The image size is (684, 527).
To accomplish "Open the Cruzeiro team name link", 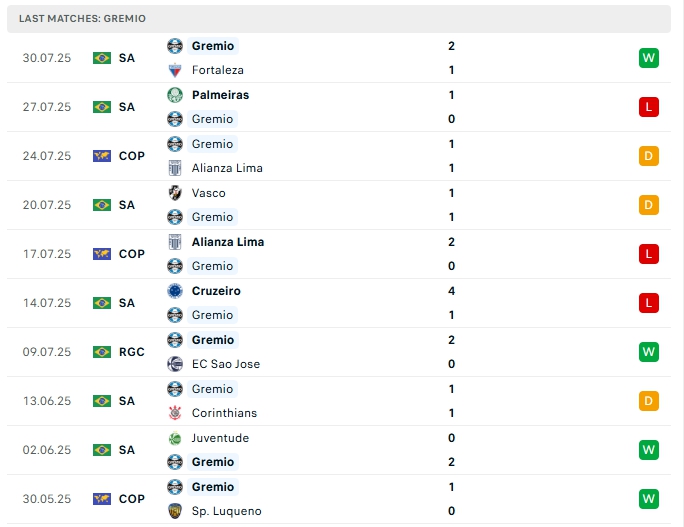I will pyautogui.click(x=216, y=291).
